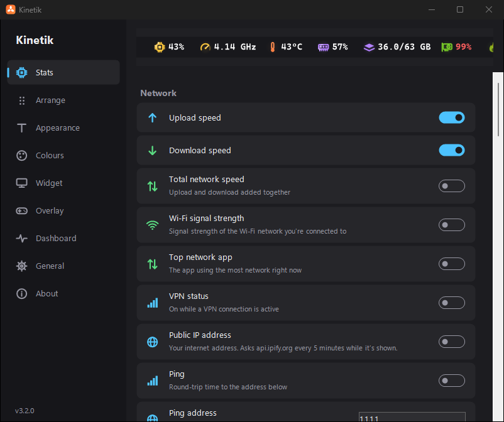Click the Stats chip icon in sidebar
504x422 pixels.
point(21,73)
